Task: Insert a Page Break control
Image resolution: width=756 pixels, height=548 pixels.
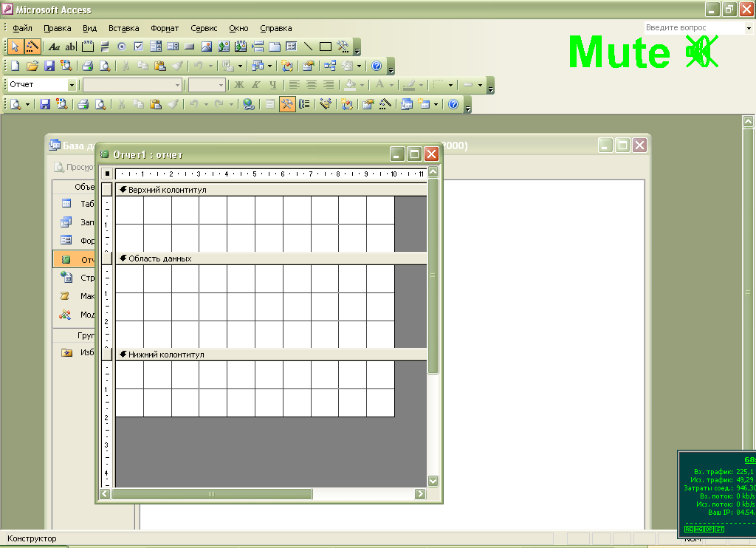Action: [x=258, y=47]
